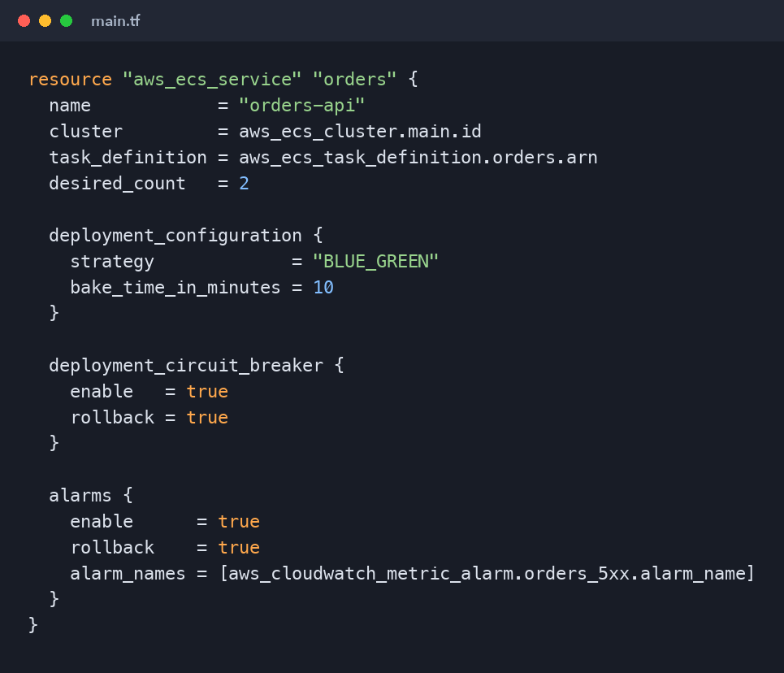The height and width of the screenshot is (673, 784).
Task: Click 'enable' inside deployment_circuit_breaker block
Action: [102, 392]
